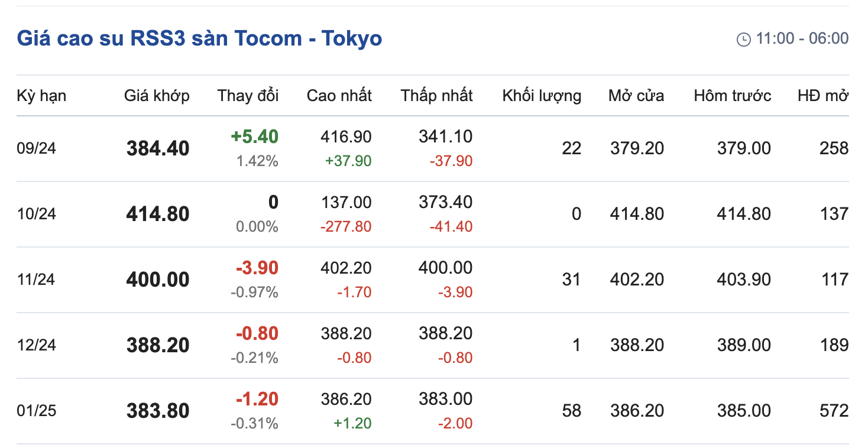Open the Giá cao su RSS3 Tocom heading
Viewport: 868px width, 448px height.
(x=199, y=38)
